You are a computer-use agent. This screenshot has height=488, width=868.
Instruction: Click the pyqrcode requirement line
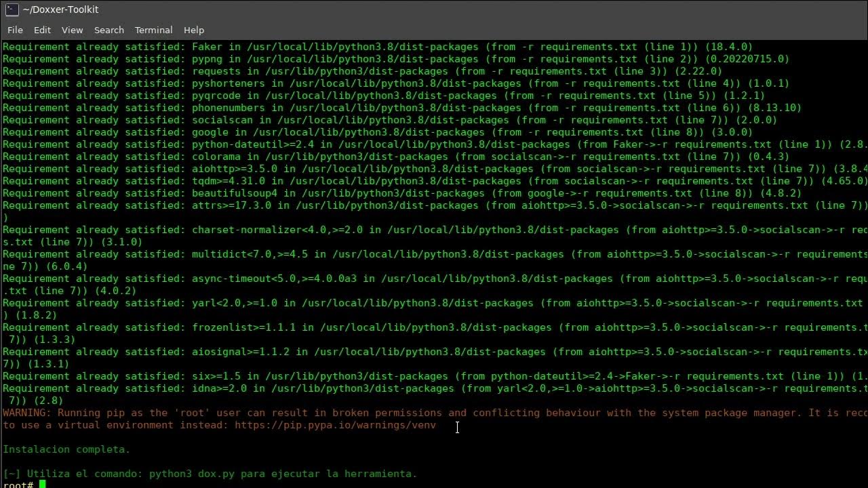[384, 96]
